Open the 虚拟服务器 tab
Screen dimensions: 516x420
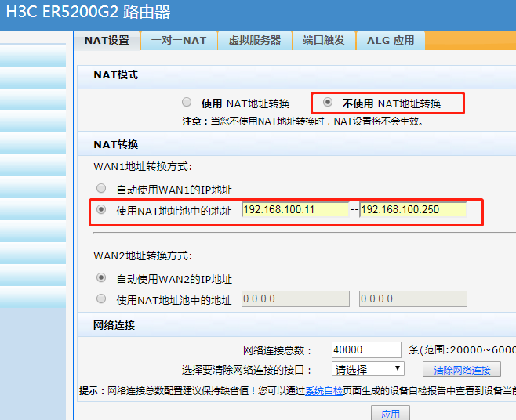pyautogui.click(x=255, y=41)
